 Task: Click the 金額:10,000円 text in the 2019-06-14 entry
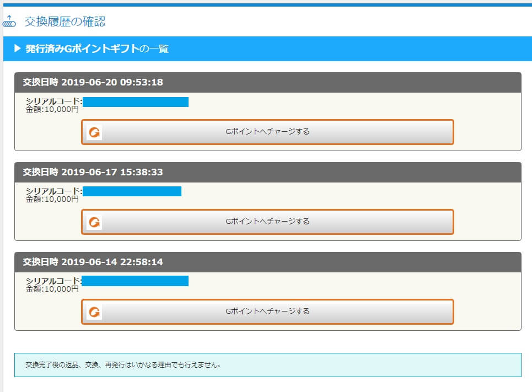coord(52,289)
